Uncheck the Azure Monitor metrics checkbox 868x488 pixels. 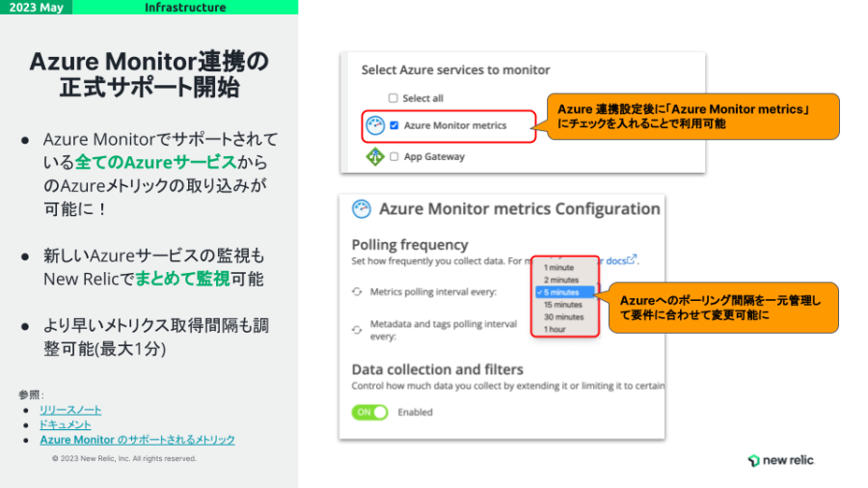[394, 125]
